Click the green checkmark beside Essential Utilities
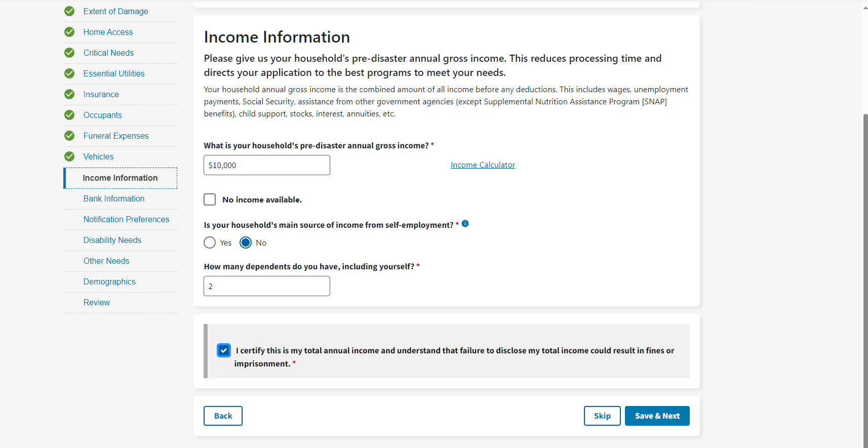 coord(69,73)
